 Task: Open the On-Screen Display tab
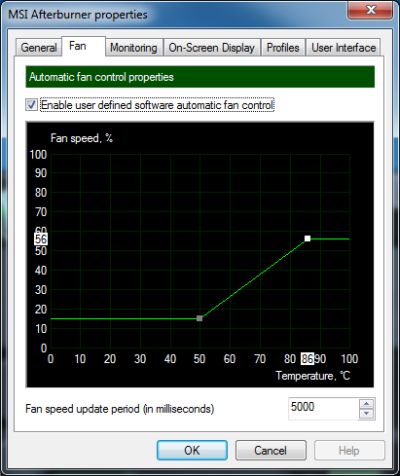click(x=212, y=48)
